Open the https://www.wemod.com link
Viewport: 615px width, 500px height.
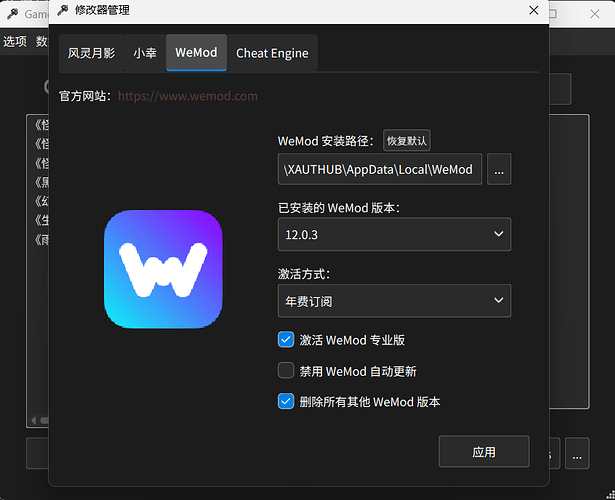188,96
